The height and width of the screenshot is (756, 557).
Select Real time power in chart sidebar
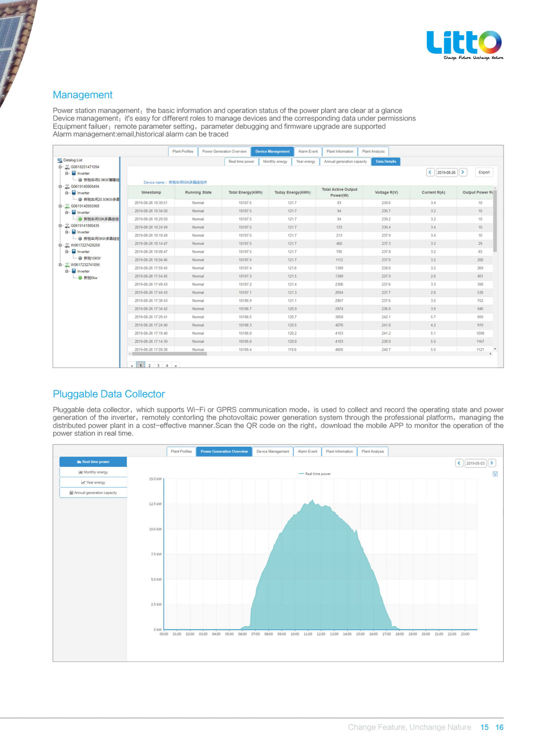coord(93,462)
